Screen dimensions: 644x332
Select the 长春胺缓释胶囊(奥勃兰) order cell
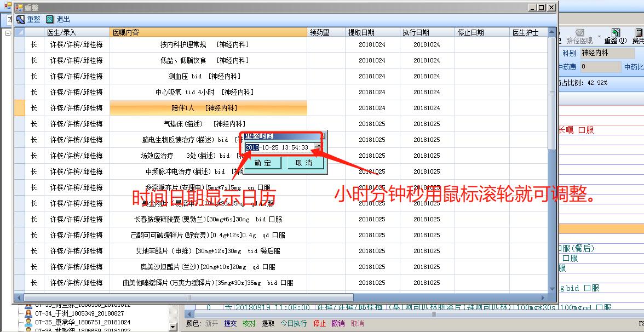(x=208, y=219)
